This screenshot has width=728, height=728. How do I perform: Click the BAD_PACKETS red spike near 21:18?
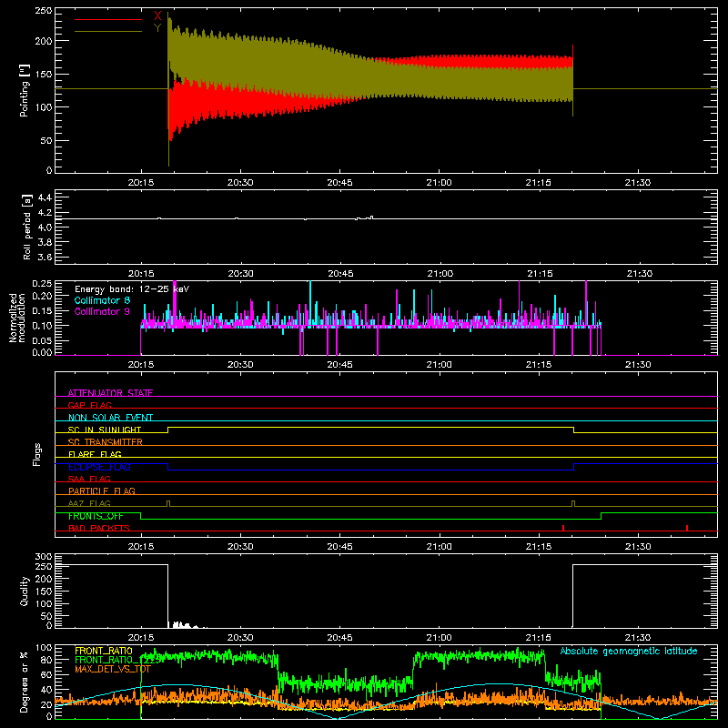tap(563, 528)
